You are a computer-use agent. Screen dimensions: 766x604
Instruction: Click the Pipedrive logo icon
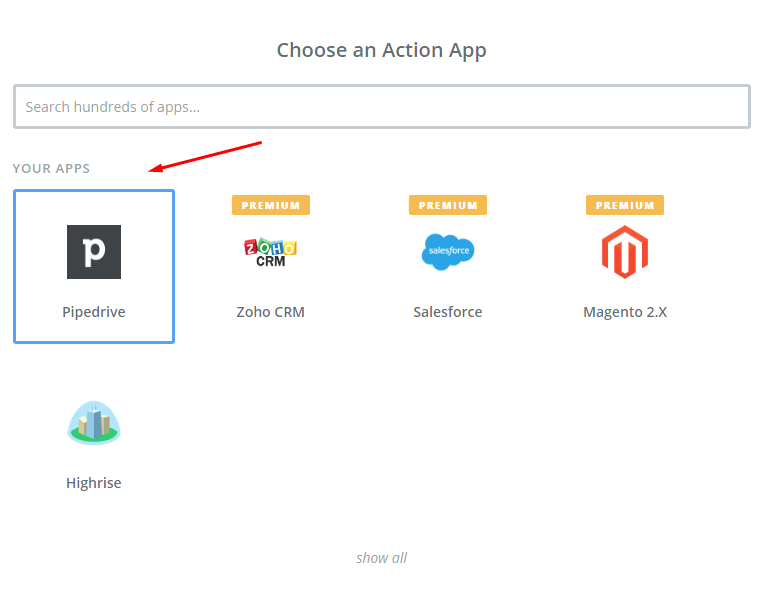coord(94,252)
